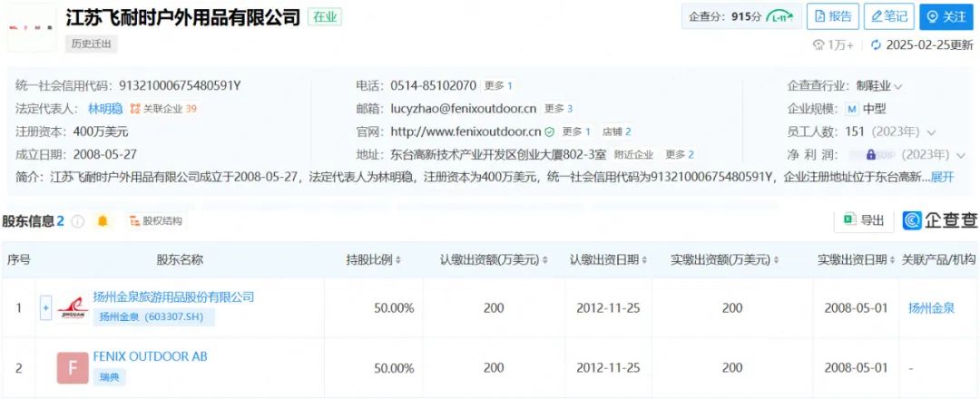Screen dimensions: 980x399
Task: Expand 员工人数 151 (2023年) dropdown
Action: pyautogui.click(x=931, y=132)
